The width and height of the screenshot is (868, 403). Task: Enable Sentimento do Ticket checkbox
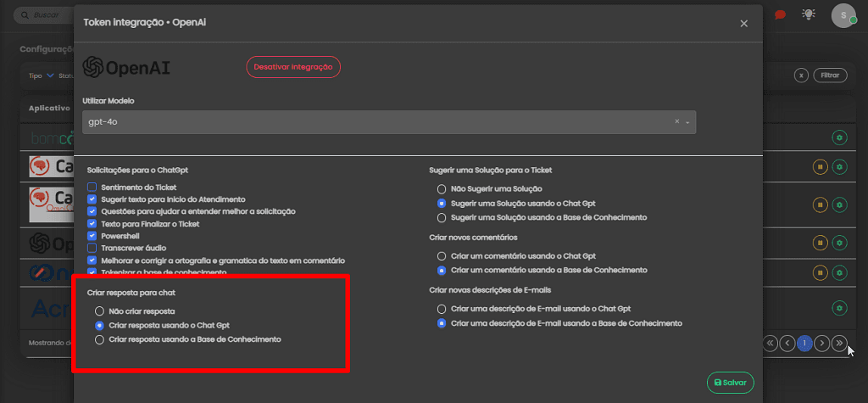[x=92, y=188]
